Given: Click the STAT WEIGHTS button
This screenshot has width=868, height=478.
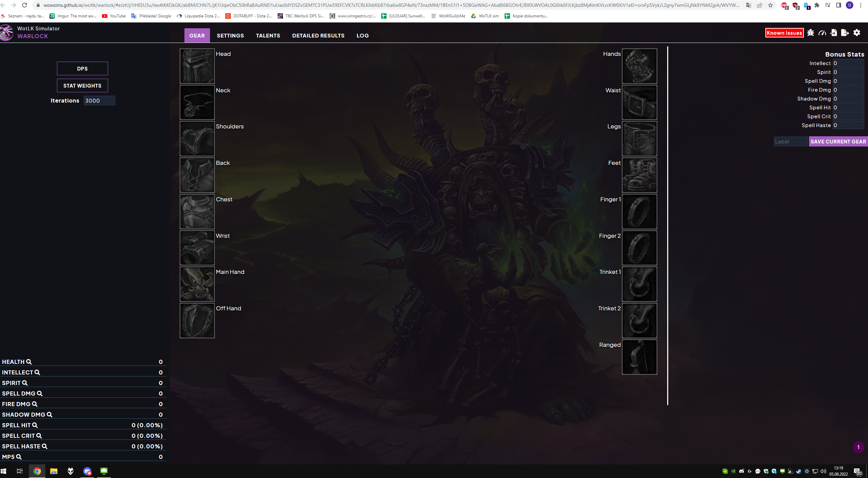Looking at the screenshot, I should (82, 86).
